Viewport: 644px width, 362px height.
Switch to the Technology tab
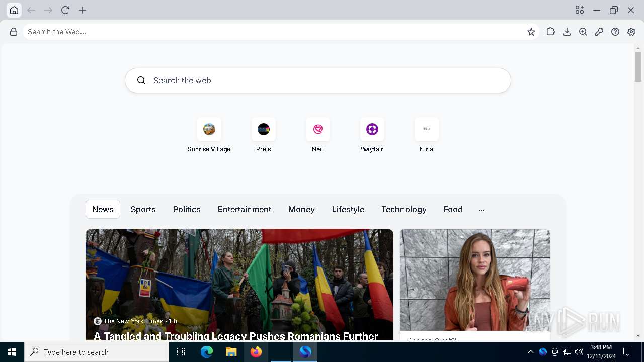click(404, 209)
